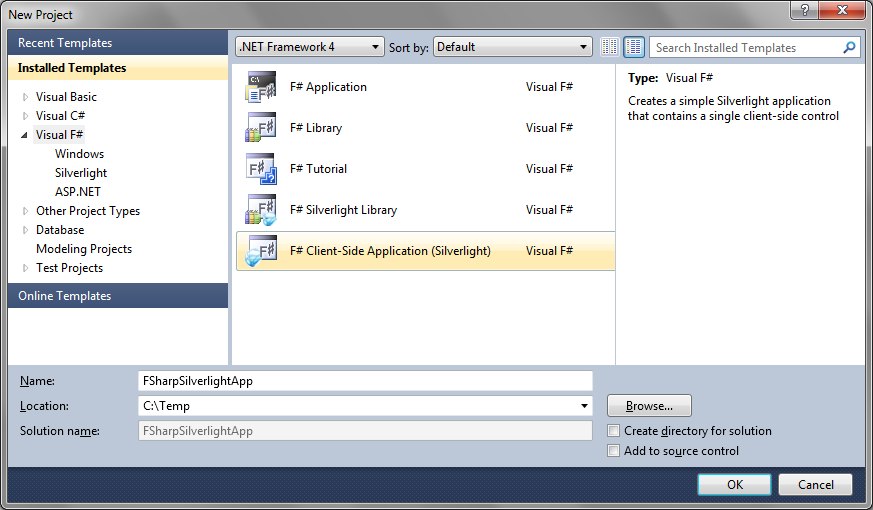Click the dialog help question mark
The image size is (873, 510).
click(x=805, y=10)
